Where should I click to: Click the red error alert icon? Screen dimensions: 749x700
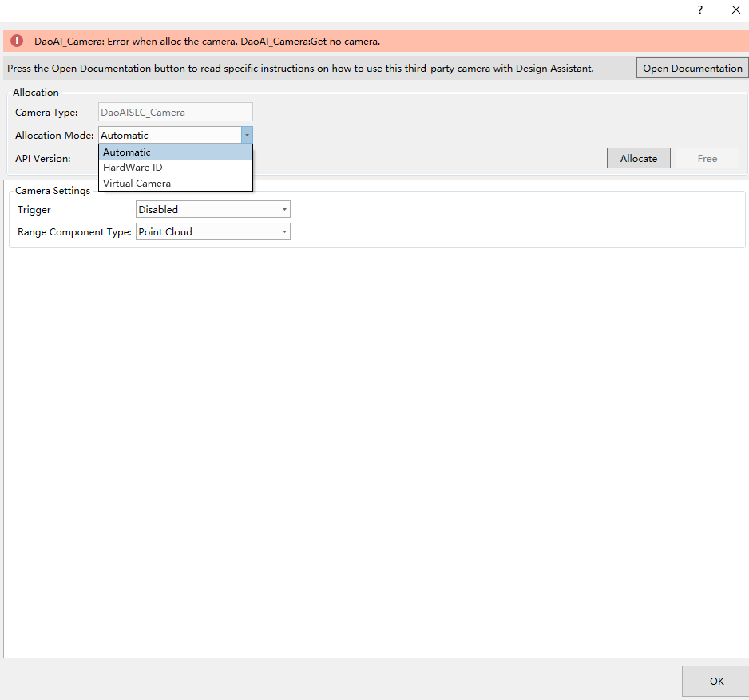[x=17, y=41]
